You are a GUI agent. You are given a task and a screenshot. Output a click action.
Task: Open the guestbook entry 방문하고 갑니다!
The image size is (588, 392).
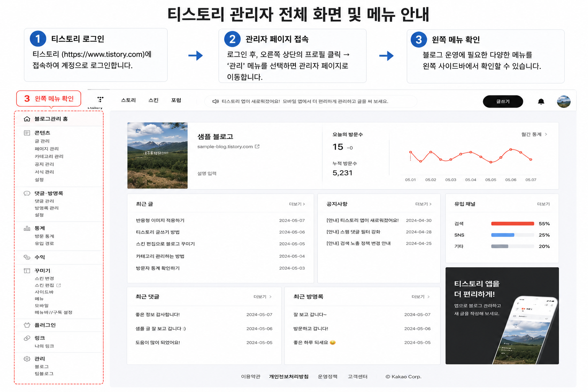coord(311,329)
